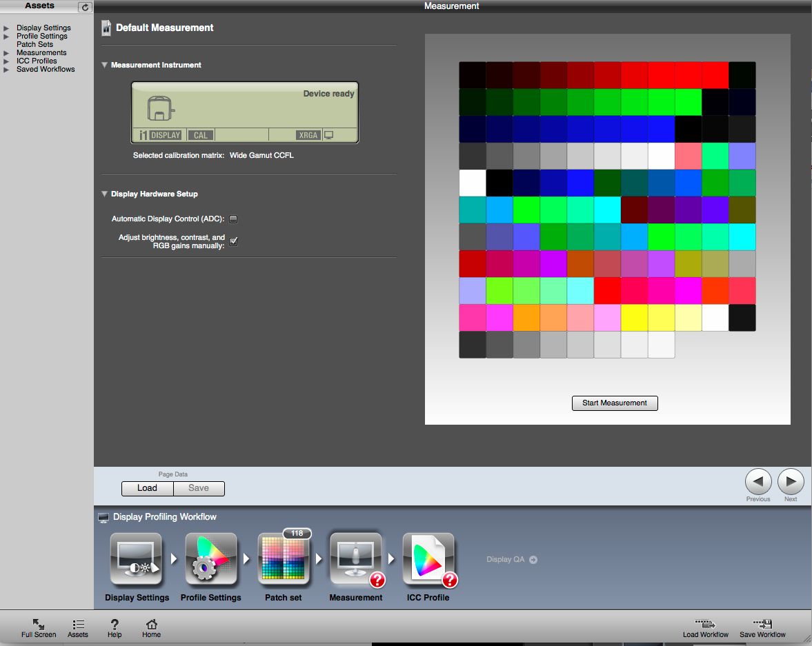The width and height of the screenshot is (812, 646).
Task: Select Measurements in the Assets sidebar
Action: [x=41, y=52]
